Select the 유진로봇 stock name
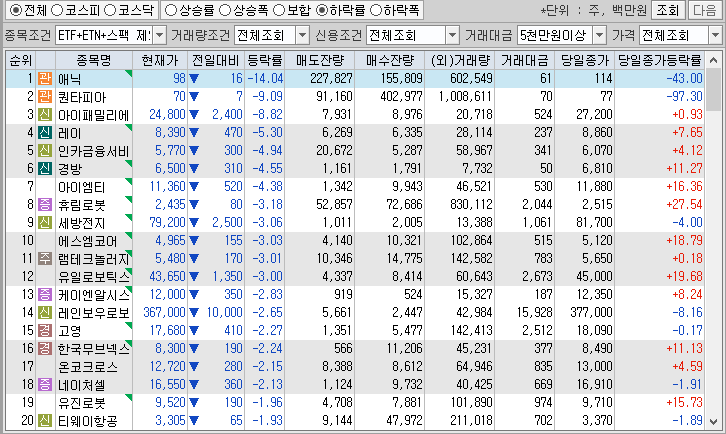Image resolution: width=726 pixels, height=434 pixels. click(81, 403)
